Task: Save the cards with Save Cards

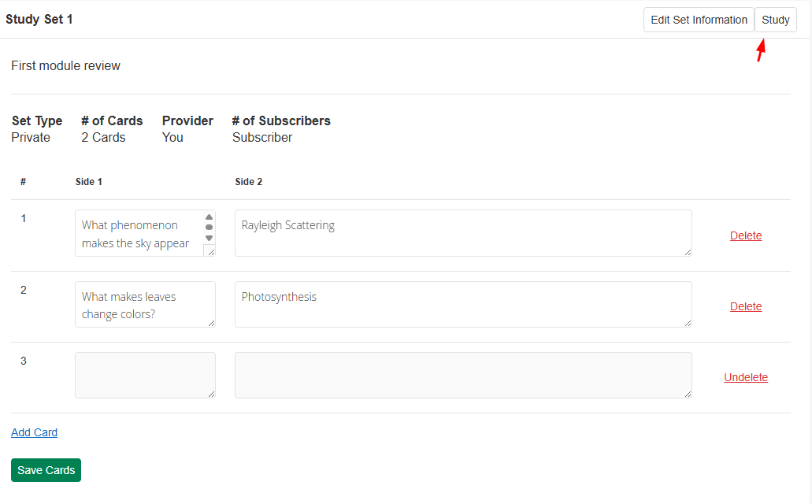Action: tap(46, 470)
